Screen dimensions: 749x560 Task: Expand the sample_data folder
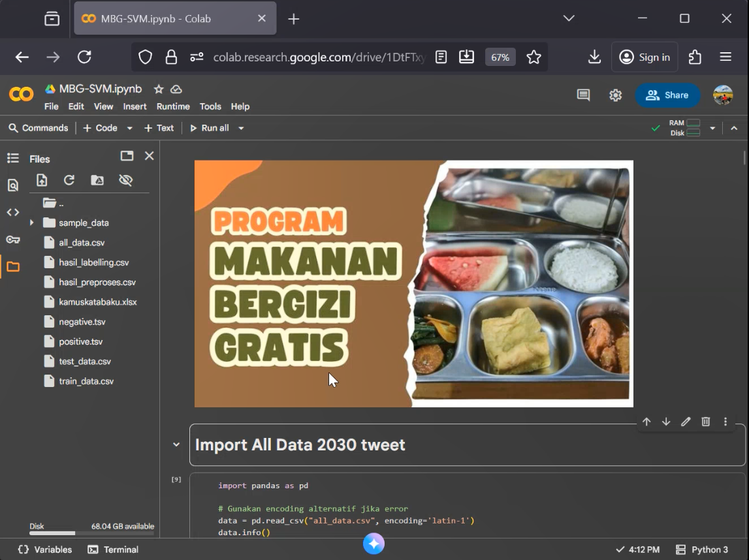(x=31, y=223)
